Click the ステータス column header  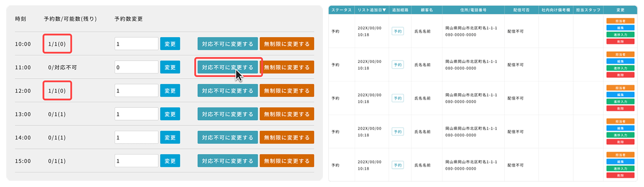pyautogui.click(x=341, y=9)
